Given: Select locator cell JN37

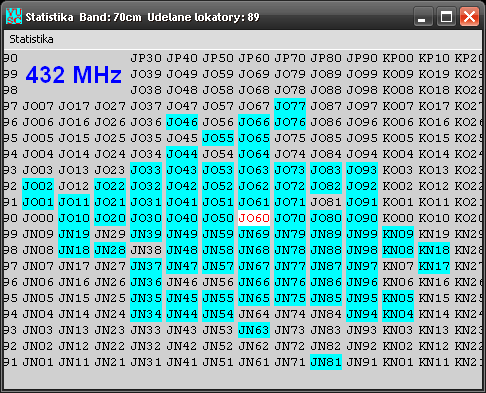Looking at the screenshot, I should (146, 266).
